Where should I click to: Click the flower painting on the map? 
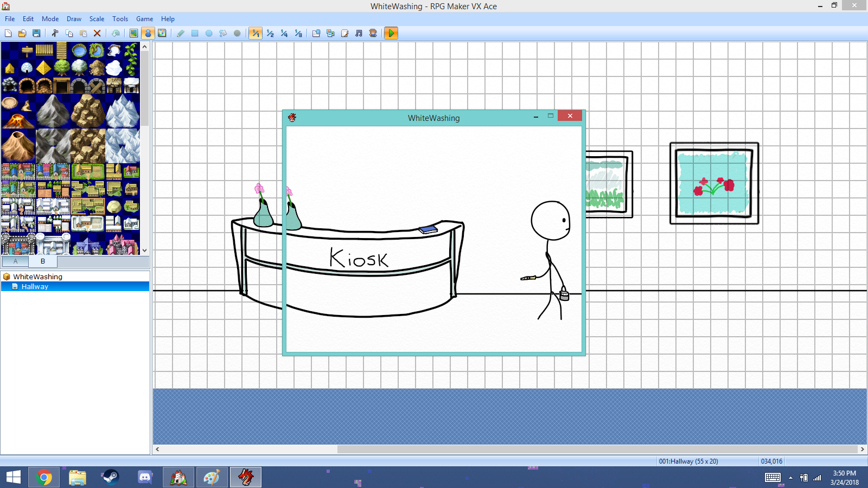pyautogui.click(x=714, y=183)
